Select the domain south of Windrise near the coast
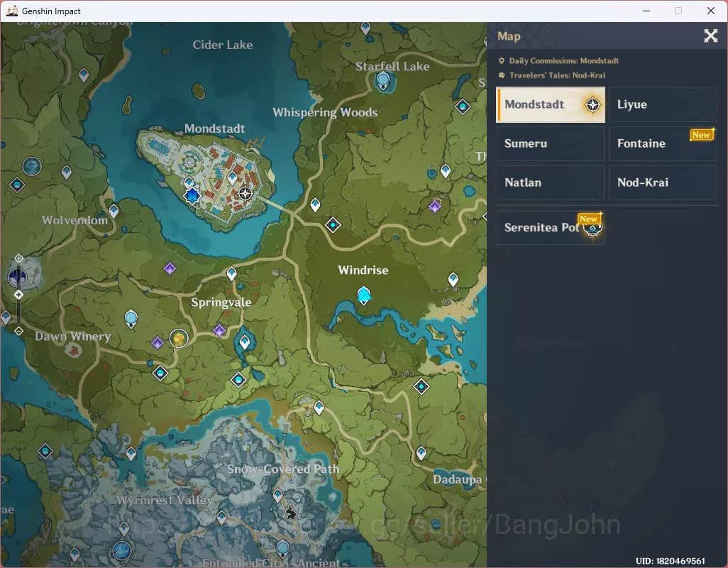The height and width of the screenshot is (568, 728). [421, 386]
